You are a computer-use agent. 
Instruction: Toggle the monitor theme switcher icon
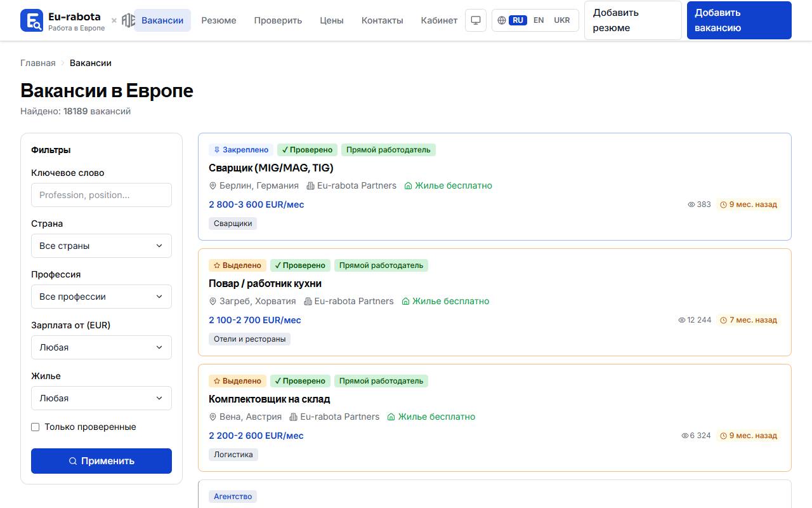coord(476,20)
